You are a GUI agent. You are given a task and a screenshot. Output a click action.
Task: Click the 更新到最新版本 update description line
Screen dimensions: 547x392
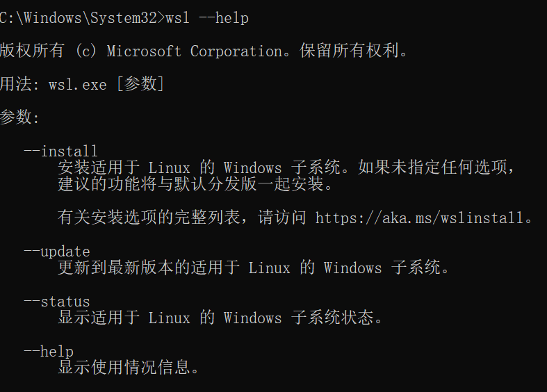tap(254, 268)
